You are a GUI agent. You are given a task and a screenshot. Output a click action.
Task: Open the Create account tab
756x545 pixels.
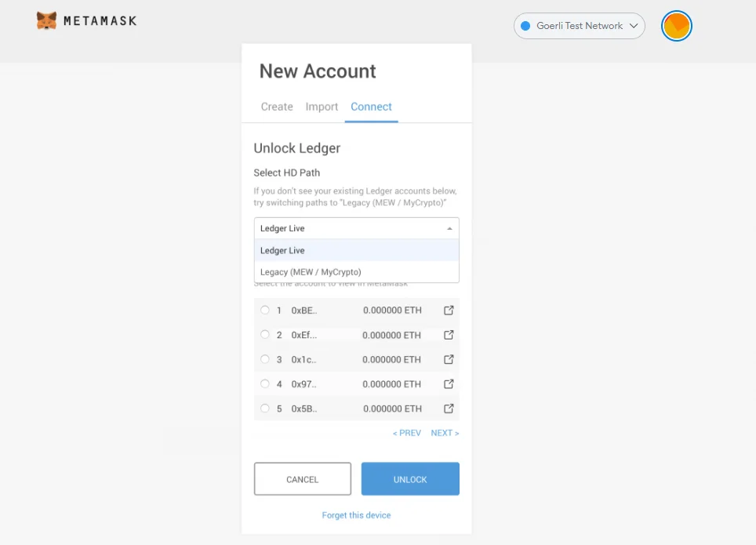tap(276, 107)
